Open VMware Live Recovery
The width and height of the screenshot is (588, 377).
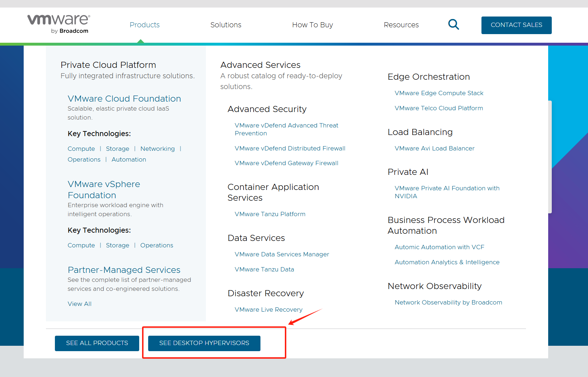pyautogui.click(x=268, y=309)
